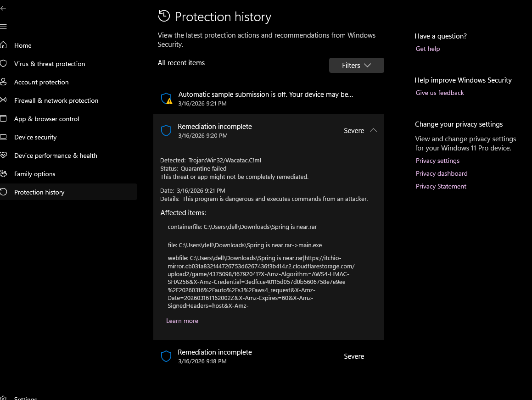Click the Virus & threat protection shield icon
The height and width of the screenshot is (400, 532).
click(4, 64)
